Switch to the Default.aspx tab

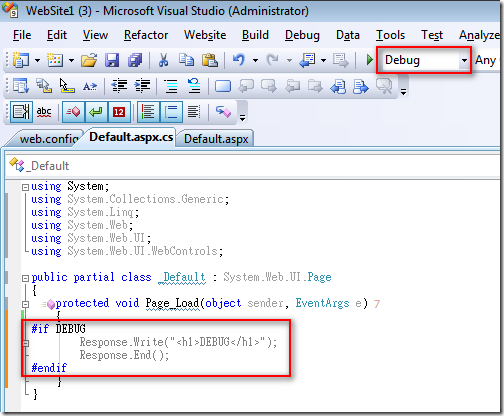[x=216, y=139]
